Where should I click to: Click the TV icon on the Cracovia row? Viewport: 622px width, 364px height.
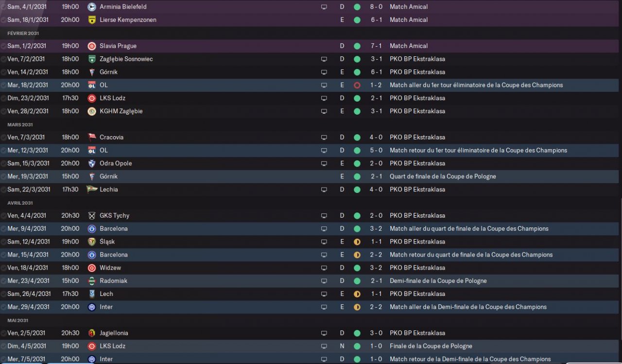[324, 137]
